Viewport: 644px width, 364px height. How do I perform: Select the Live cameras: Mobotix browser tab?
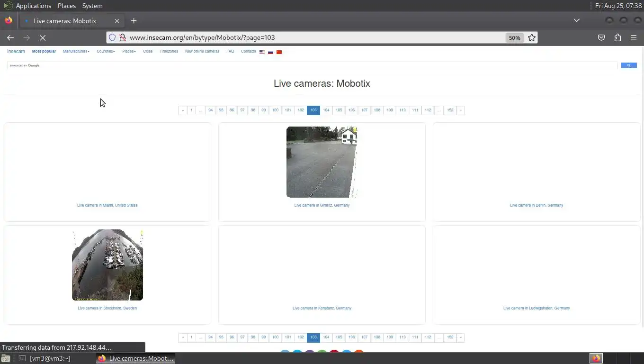[71, 21]
